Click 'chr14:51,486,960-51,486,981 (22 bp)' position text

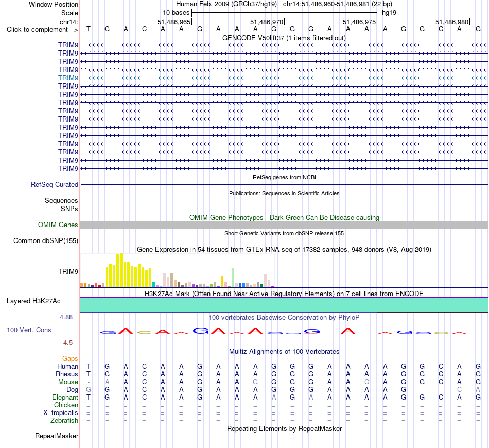(338, 4)
